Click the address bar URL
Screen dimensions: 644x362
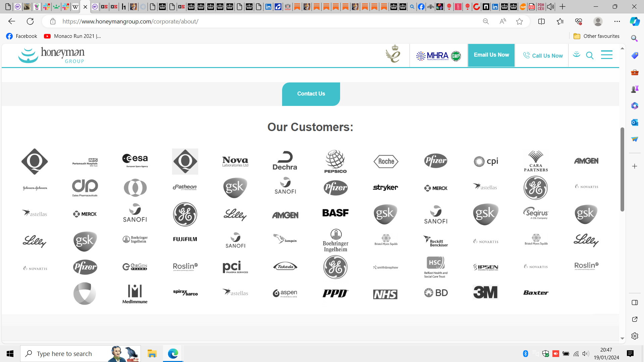tap(130, 21)
